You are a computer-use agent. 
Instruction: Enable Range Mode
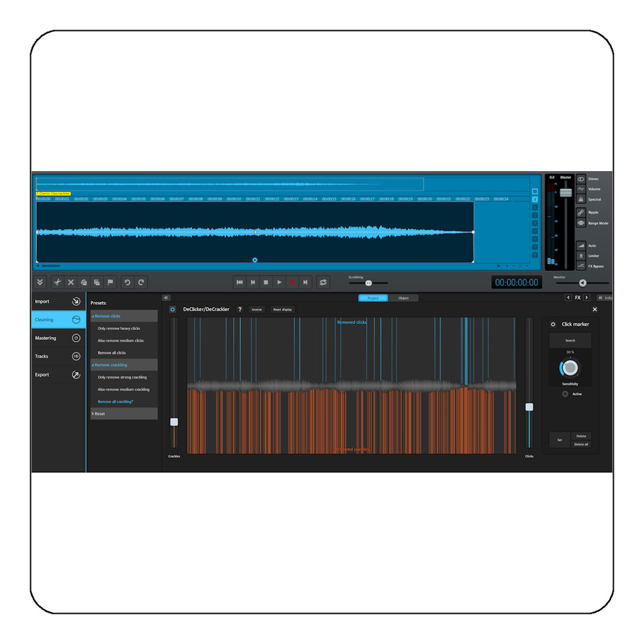[x=581, y=223]
